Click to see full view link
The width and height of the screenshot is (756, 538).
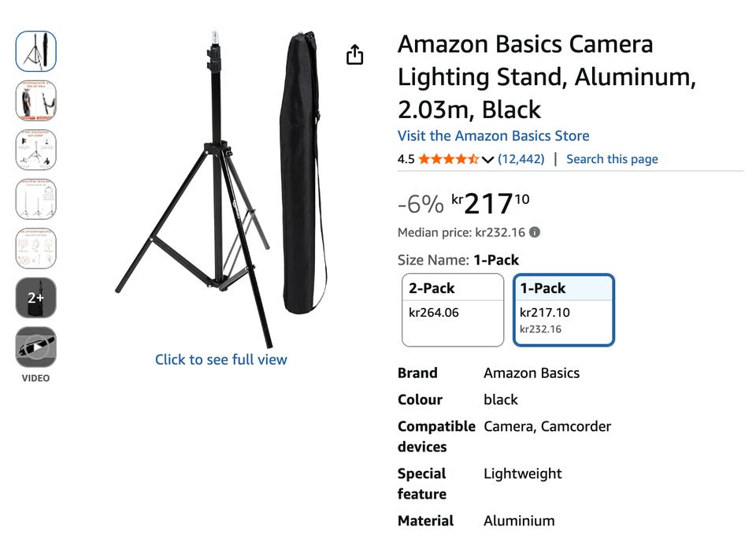coord(220,359)
